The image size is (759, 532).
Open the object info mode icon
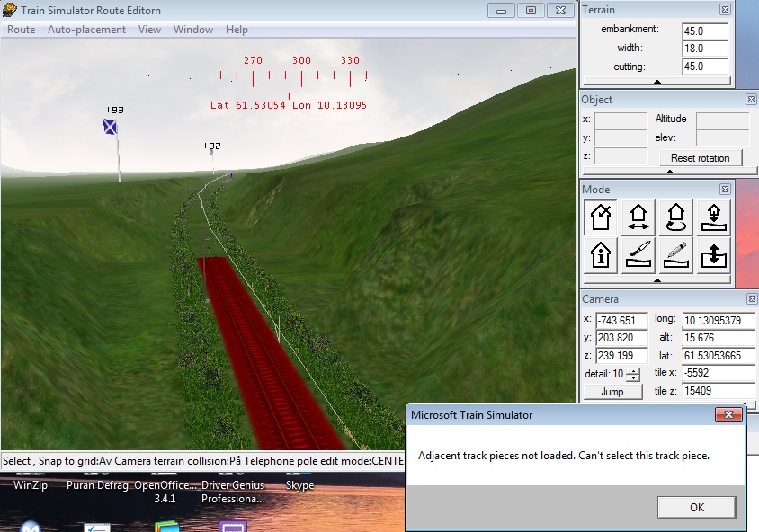(x=600, y=255)
